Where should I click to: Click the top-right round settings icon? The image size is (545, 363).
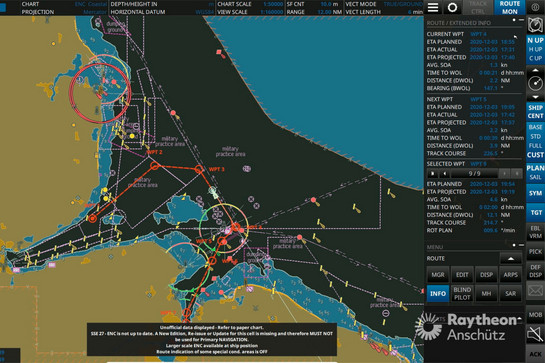(535, 7)
